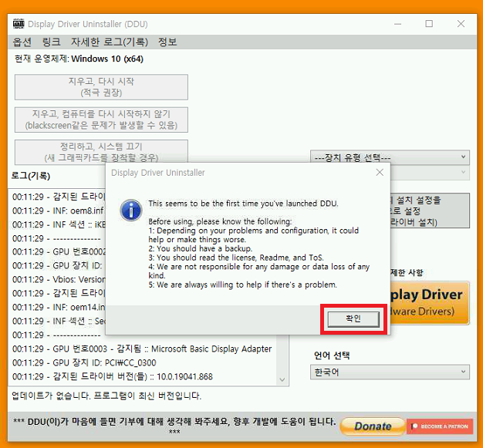This screenshot has height=448, width=483.
Task: Open the 자세한 로그(기록) menu
Action: click(110, 42)
